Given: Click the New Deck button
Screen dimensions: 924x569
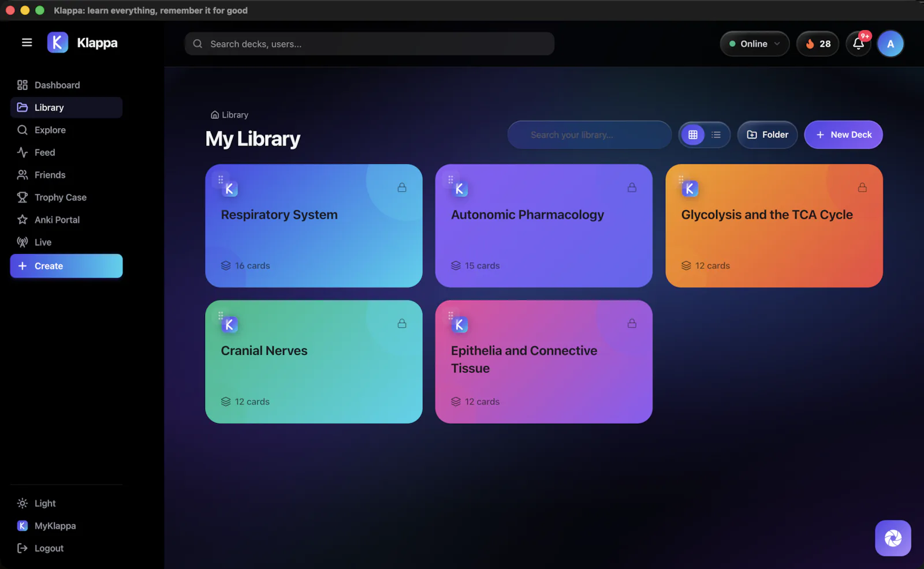Looking at the screenshot, I should [x=843, y=134].
